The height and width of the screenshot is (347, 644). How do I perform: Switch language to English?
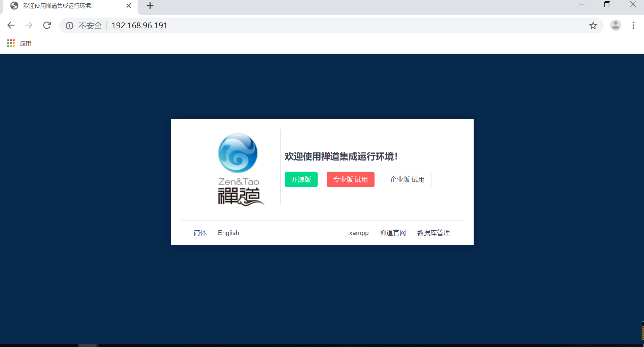228,233
